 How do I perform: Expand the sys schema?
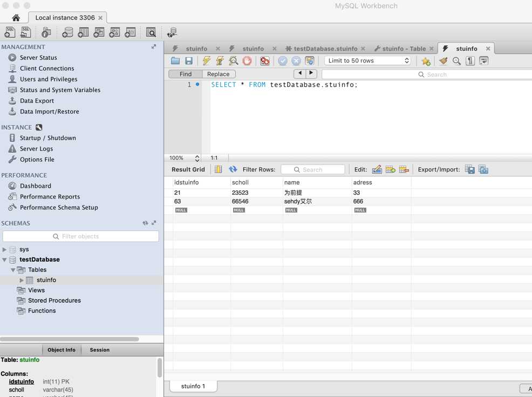pos(4,249)
